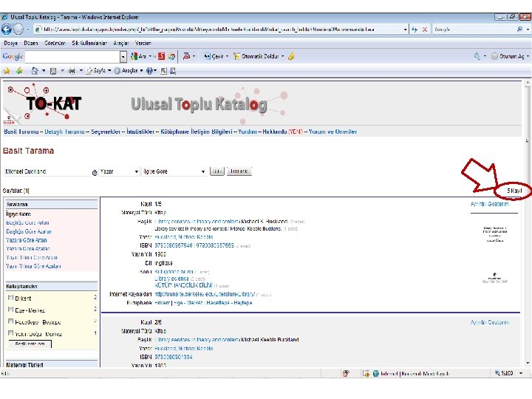The height and width of the screenshot is (399, 532).
Task: Click the page vertical scrollbar
Action: point(528,222)
